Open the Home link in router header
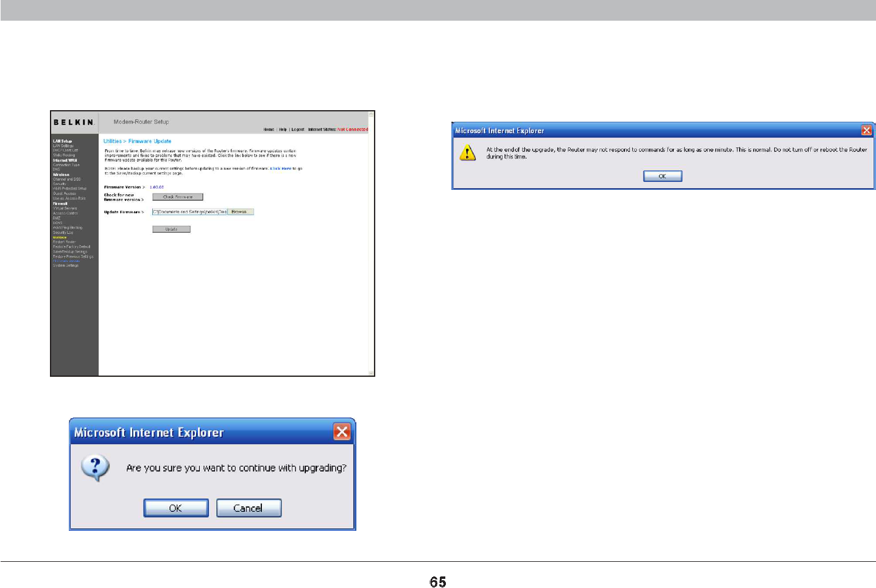This screenshot has height=588, width=876. [x=269, y=130]
